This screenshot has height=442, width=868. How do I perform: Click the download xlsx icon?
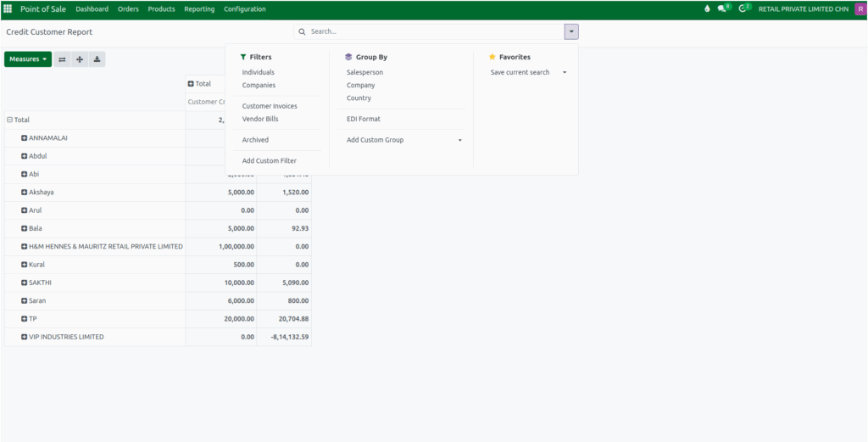(97, 59)
